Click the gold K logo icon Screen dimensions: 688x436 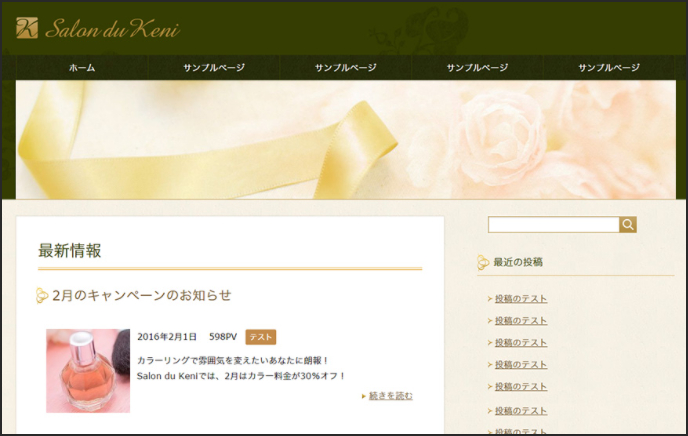pyautogui.click(x=27, y=28)
